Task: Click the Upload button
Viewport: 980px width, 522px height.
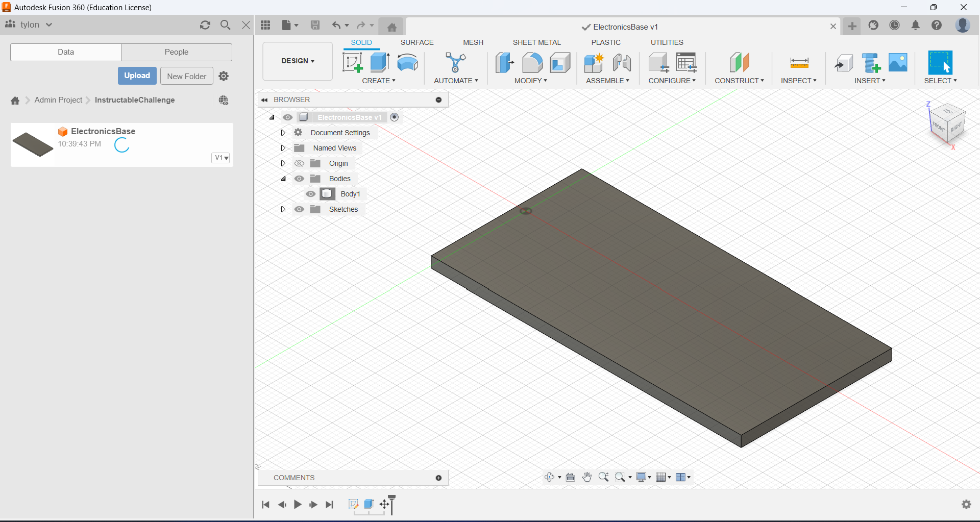Action: tap(137, 76)
